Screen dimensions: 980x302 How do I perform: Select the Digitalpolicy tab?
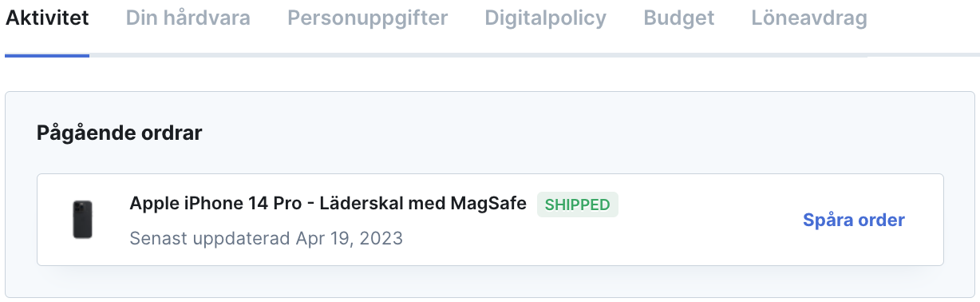click(546, 18)
